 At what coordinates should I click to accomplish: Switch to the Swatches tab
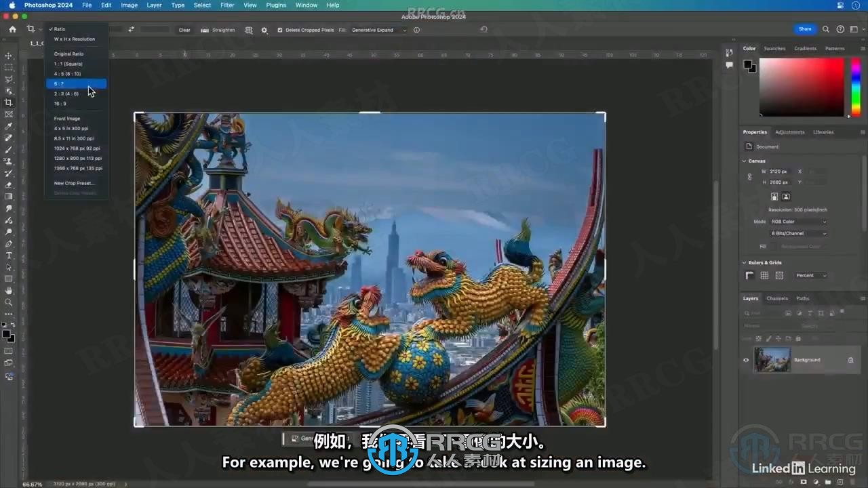[x=774, y=49]
